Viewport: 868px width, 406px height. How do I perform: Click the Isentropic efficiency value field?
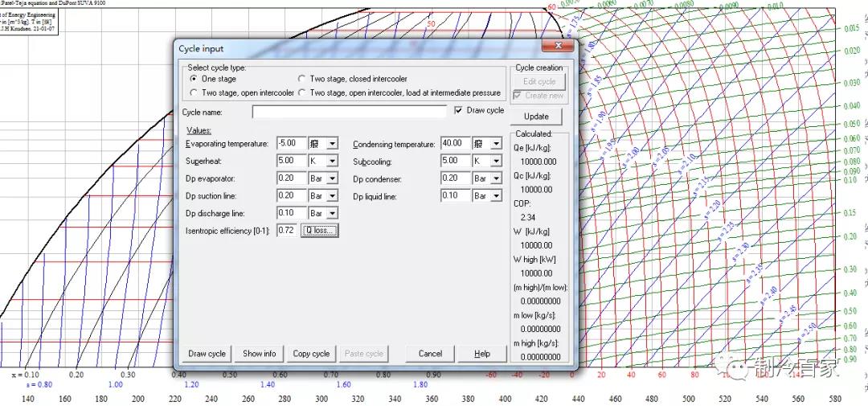click(287, 232)
